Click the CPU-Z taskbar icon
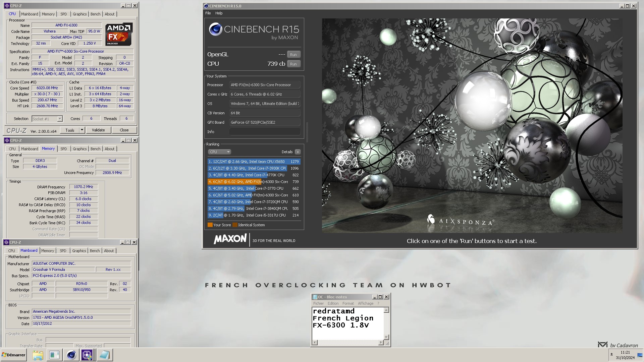The height and width of the screenshot is (362, 644). click(87, 355)
